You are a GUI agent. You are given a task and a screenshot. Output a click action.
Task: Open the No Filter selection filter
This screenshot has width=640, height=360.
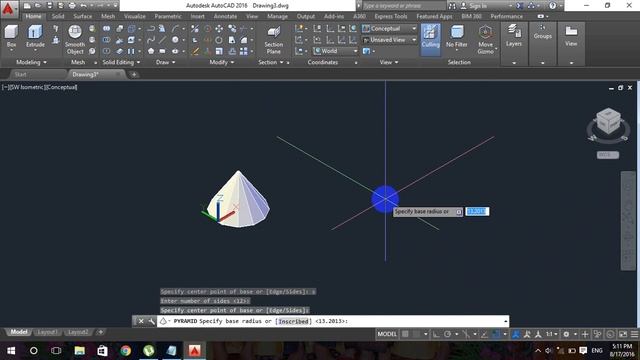pos(456,36)
